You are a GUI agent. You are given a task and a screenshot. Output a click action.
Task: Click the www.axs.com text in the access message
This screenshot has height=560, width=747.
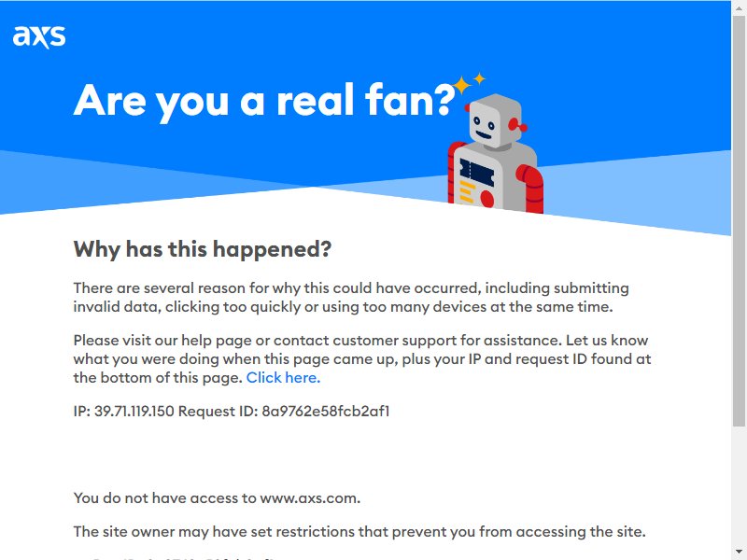click(308, 498)
